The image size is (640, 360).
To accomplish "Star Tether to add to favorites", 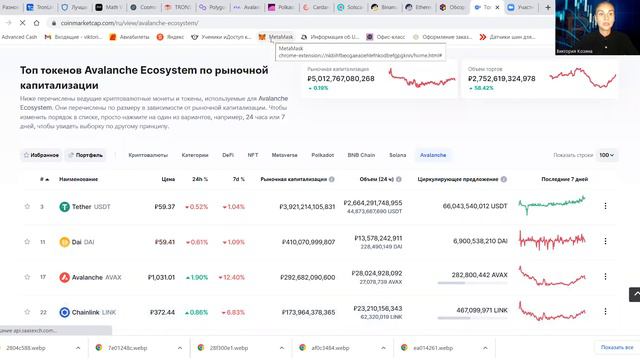I will [x=27, y=207].
